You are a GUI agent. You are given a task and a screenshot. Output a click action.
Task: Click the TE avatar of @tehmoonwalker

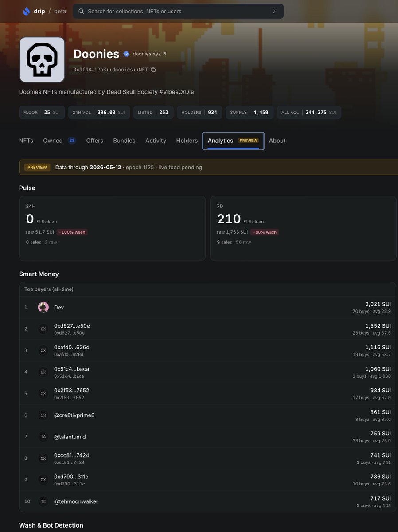click(43, 501)
